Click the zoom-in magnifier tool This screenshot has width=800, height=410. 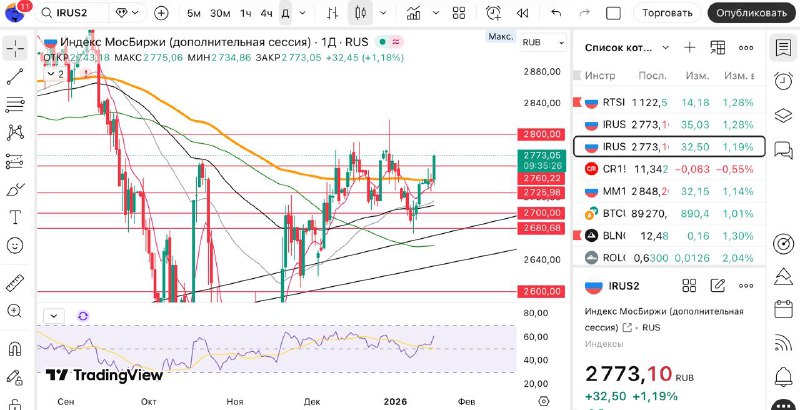15,316
